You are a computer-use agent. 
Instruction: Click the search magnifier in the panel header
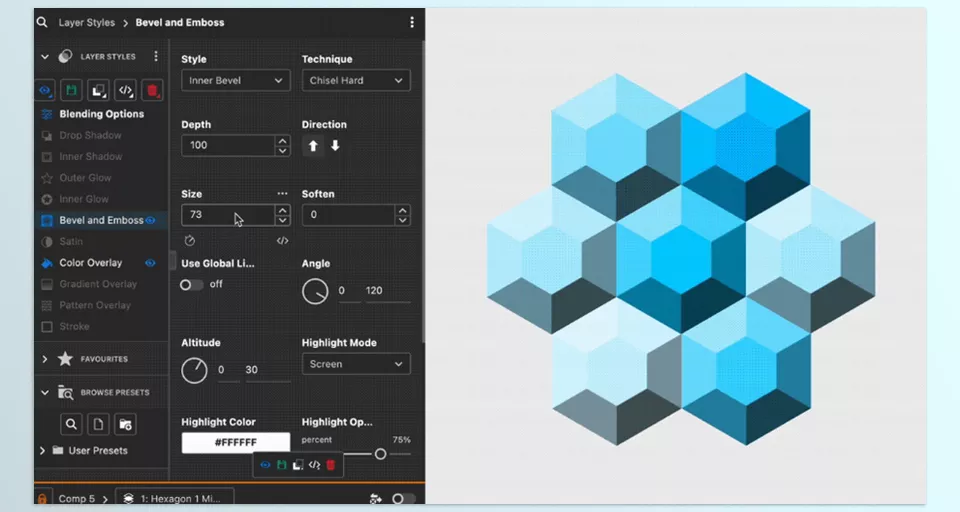42,22
